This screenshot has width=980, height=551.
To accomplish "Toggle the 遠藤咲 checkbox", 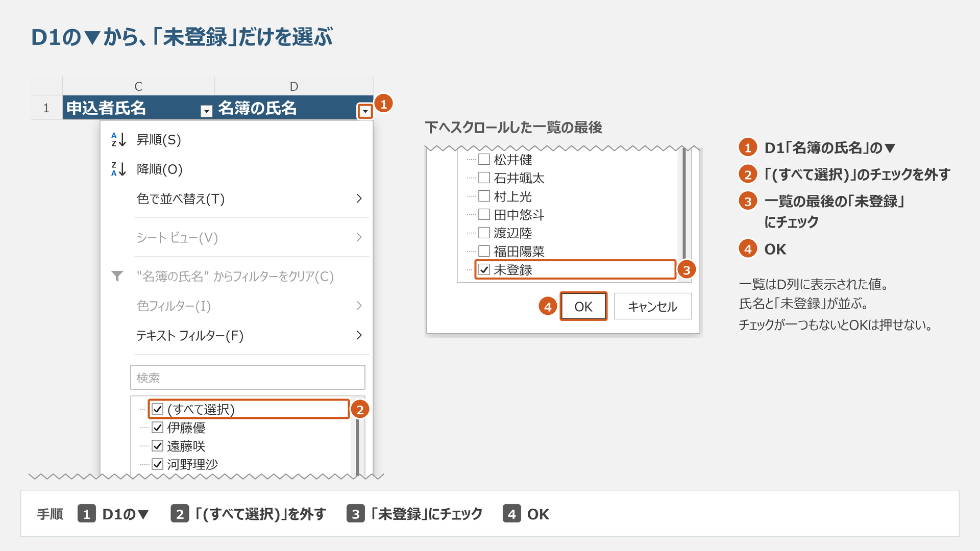I will coord(158,446).
